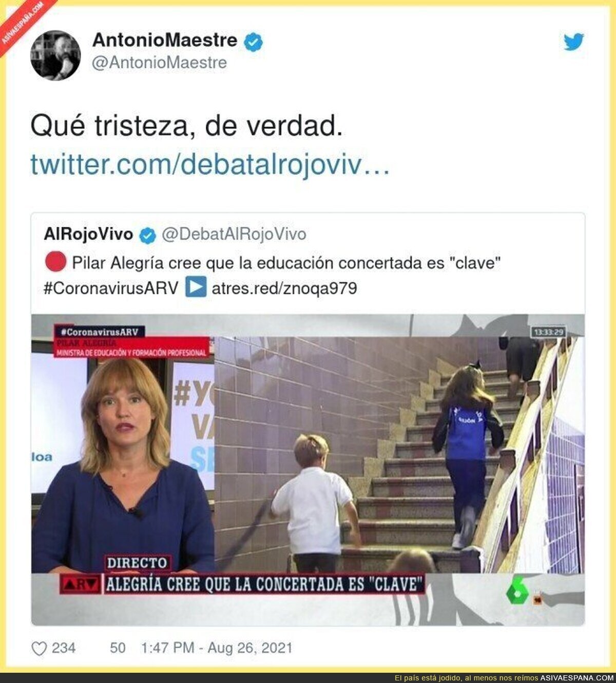Open the @AntonioMaestre handle
Image resolution: width=616 pixels, height=683 pixels.
[x=159, y=63]
